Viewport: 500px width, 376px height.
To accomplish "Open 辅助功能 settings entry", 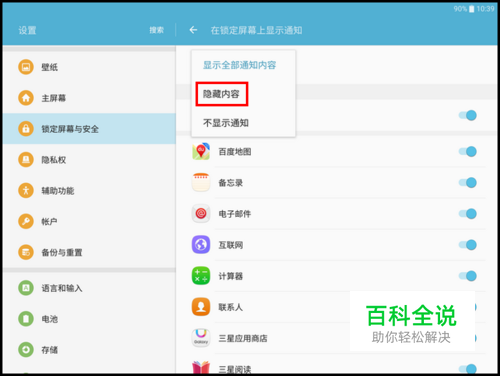I will pos(89,191).
